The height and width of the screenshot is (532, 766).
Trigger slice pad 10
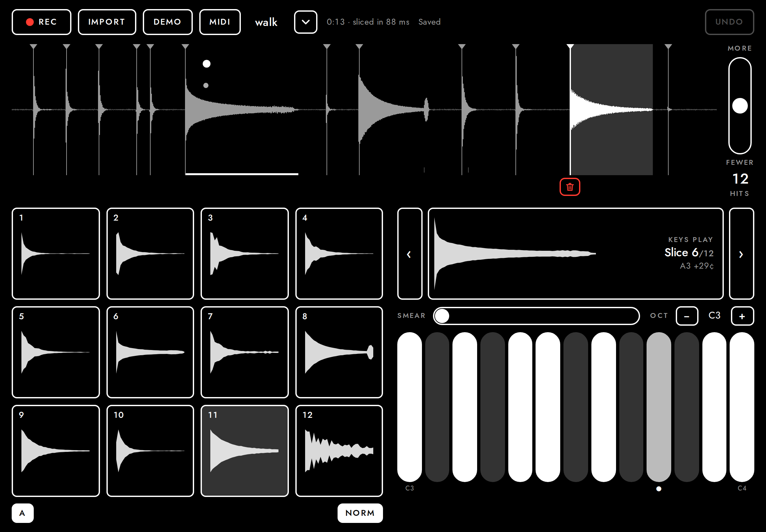point(150,451)
